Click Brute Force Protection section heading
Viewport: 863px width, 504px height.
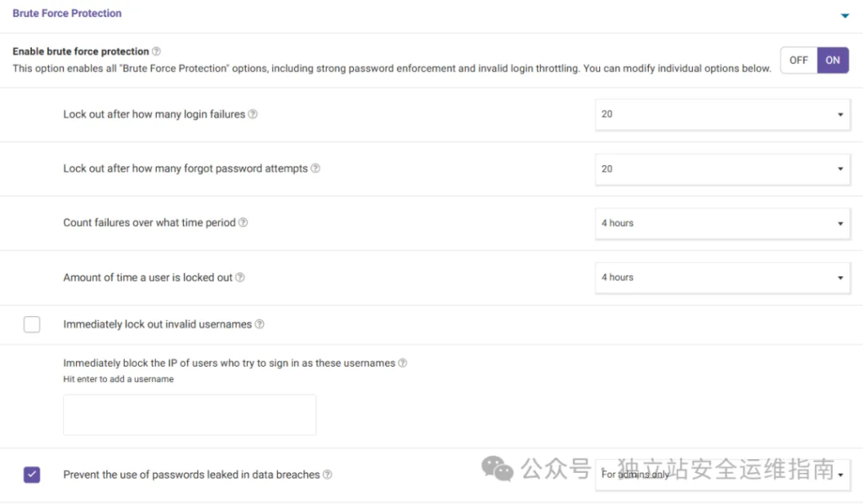tap(67, 13)
